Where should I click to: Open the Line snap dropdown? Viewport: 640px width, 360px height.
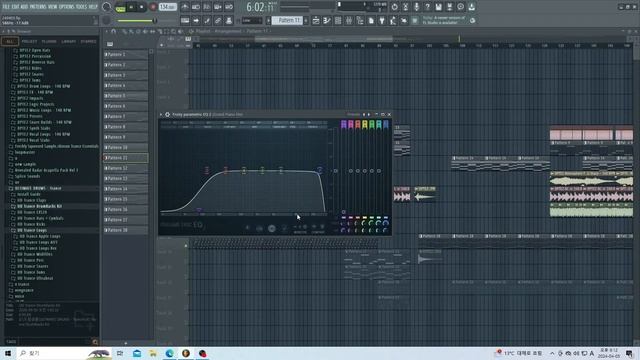[251, 20]
